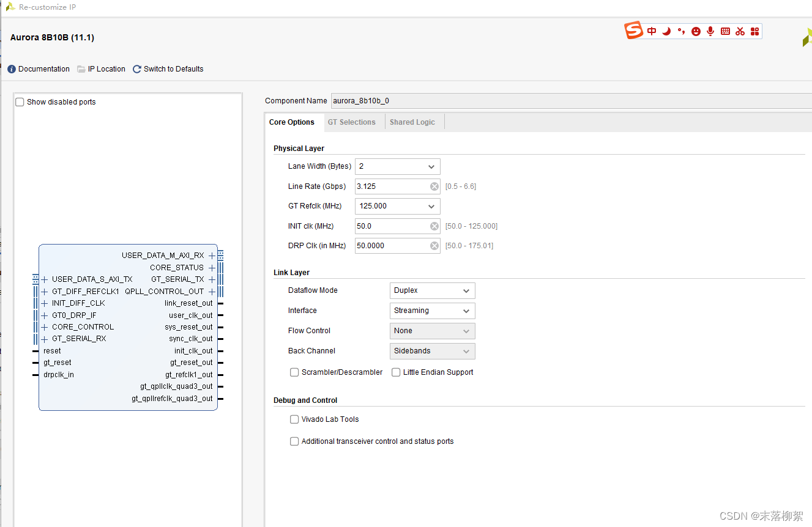
Task: Open the GT Refclk (MHz) dropdown
Action: click(x=397, y=206)
